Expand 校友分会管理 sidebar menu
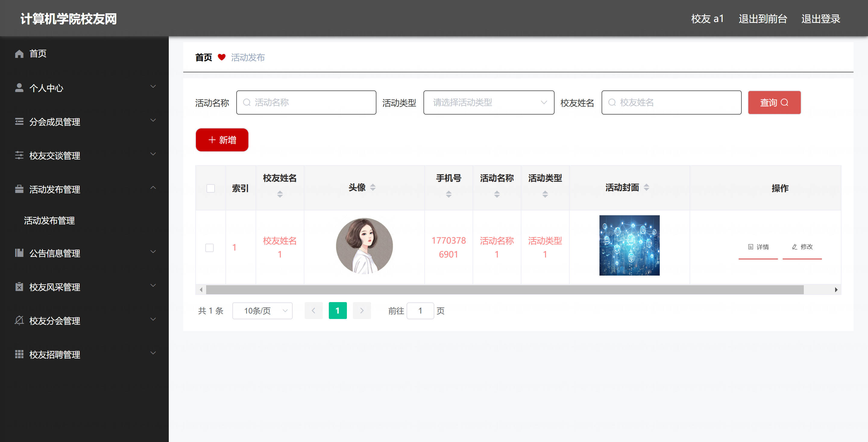The height and width of the screenshot is (442, 868). (x=153, y=319)
